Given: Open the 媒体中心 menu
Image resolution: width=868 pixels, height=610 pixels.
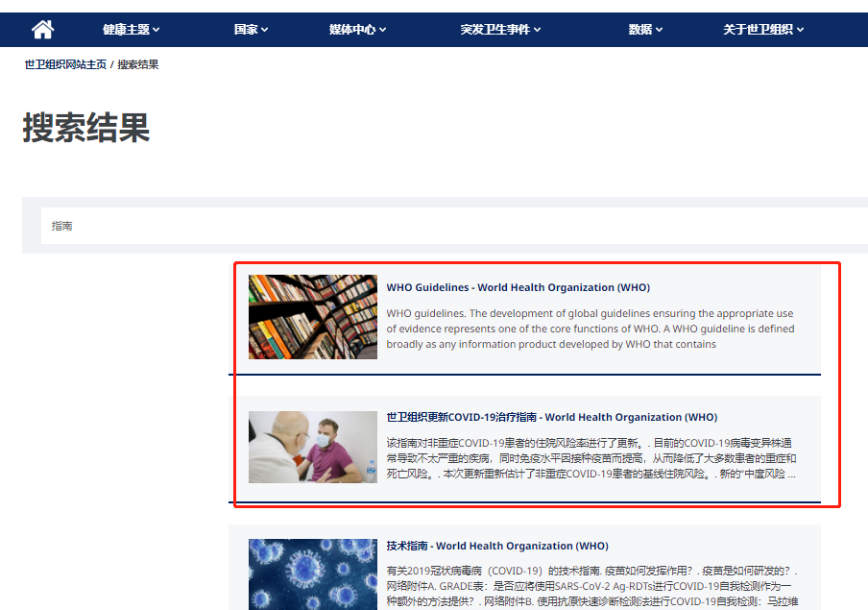Looking at the screenshot, I should point(357,30).
